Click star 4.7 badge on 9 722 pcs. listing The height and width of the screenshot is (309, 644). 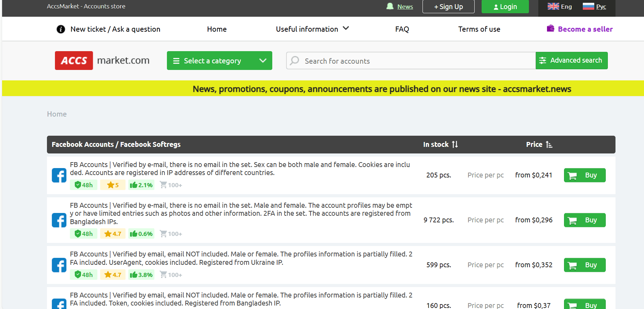pos(113,234)
